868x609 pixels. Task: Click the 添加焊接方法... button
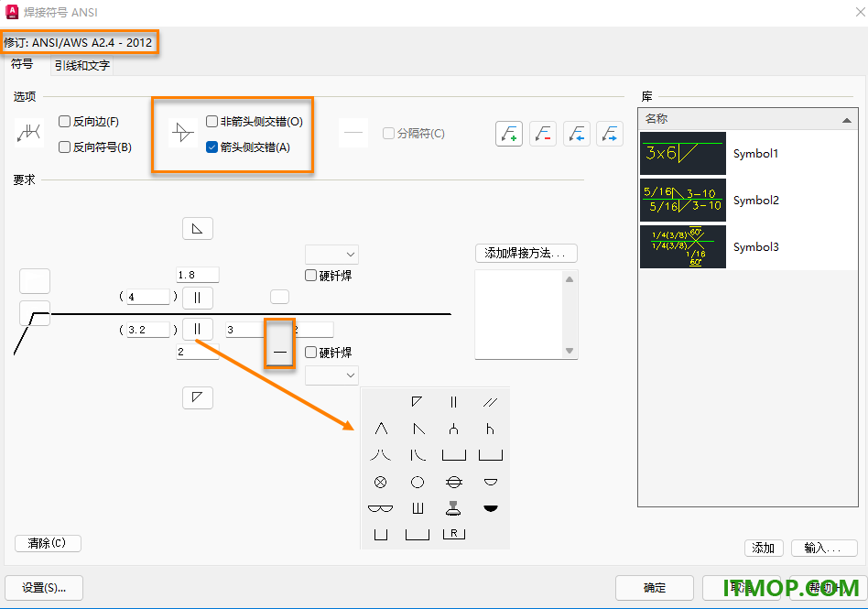526,254
